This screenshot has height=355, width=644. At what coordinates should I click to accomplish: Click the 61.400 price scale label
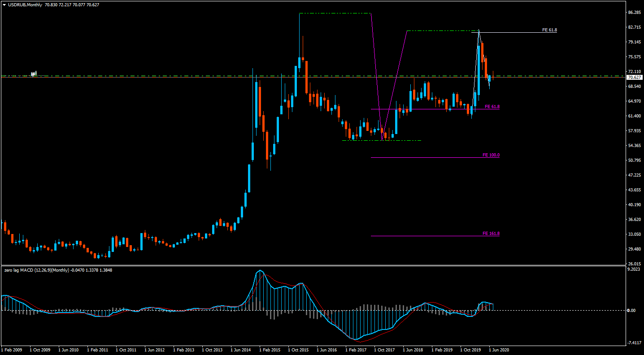tap(634, 116)
